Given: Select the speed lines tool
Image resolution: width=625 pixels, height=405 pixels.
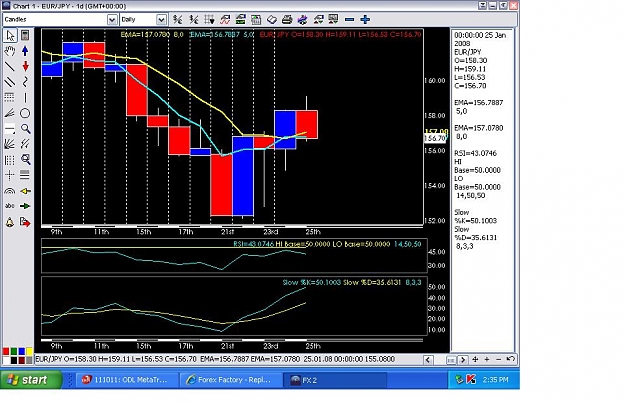Looking at the screenshot, I should [x=10, y=113].
